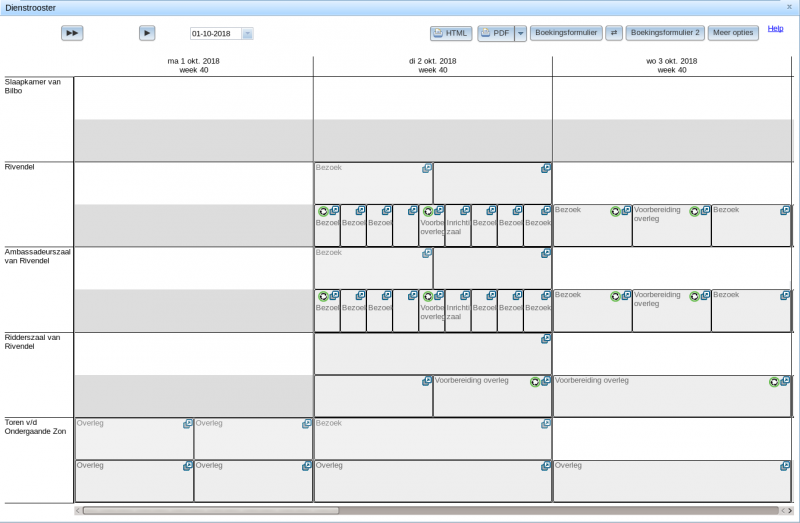Click the wo 3 okt. 2018 column header
This screenshot has height=523, width=800.
click(x=671, y=65)
